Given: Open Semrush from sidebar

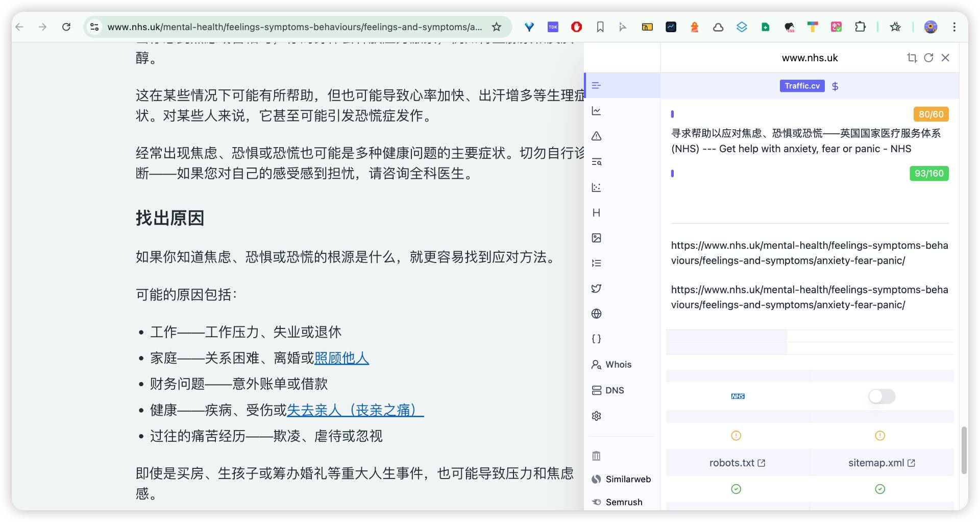Looking at the screenshot, I should point(617,502).
